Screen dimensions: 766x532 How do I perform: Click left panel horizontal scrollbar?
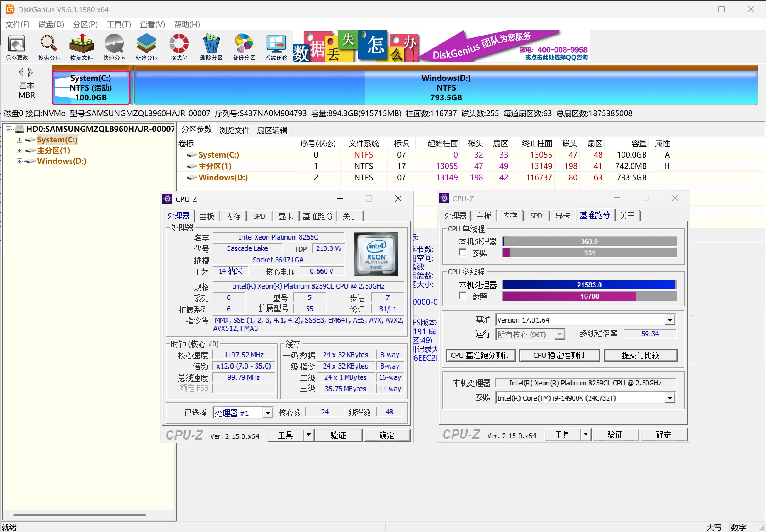pos(79,515)
